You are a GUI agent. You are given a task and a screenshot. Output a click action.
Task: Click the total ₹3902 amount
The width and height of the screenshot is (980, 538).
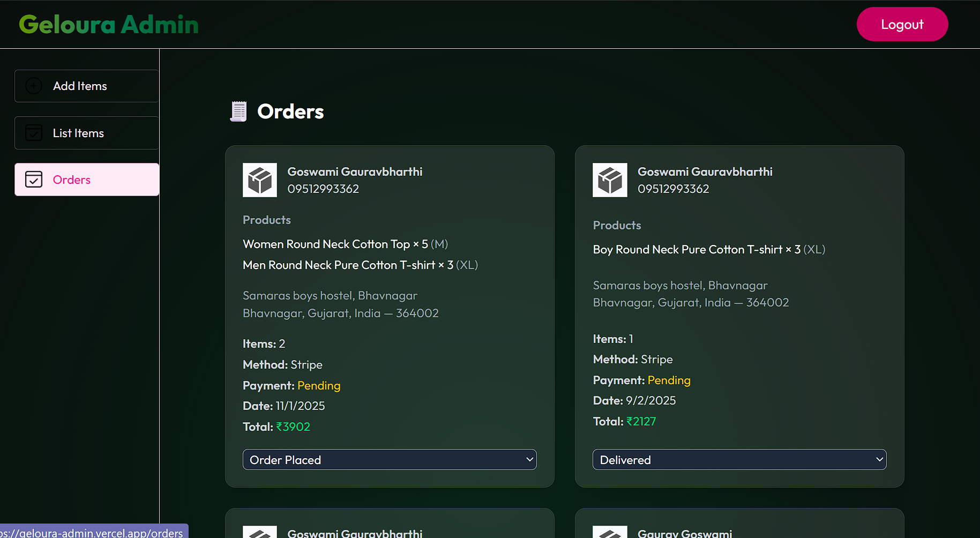pos(293,427)
